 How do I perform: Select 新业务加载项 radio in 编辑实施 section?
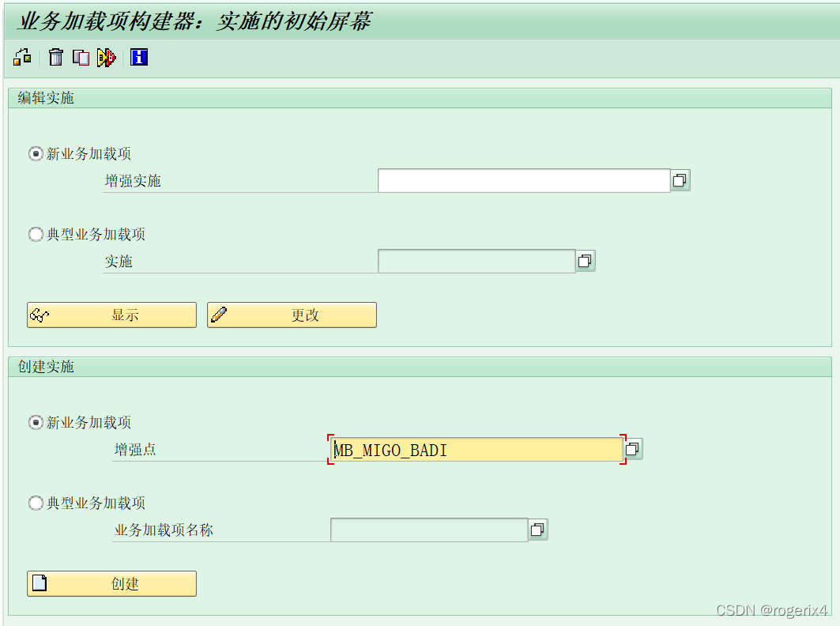point(36,154)
